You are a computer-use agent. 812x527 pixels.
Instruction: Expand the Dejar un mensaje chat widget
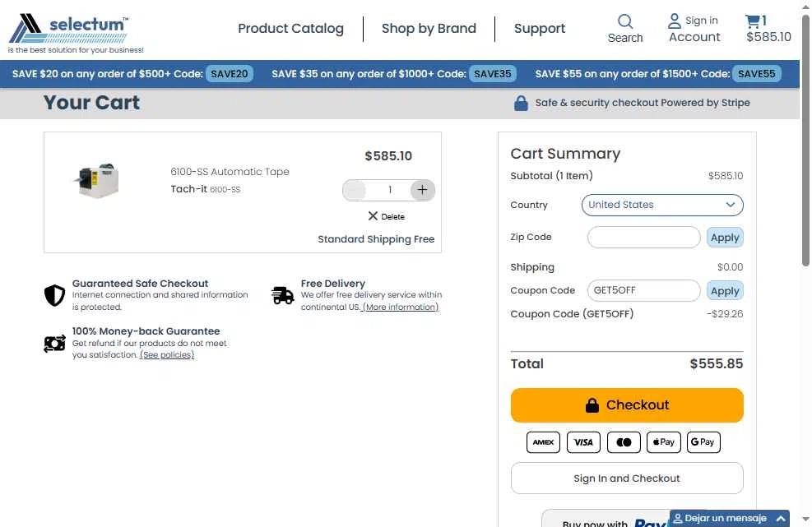tap(730, 518)
